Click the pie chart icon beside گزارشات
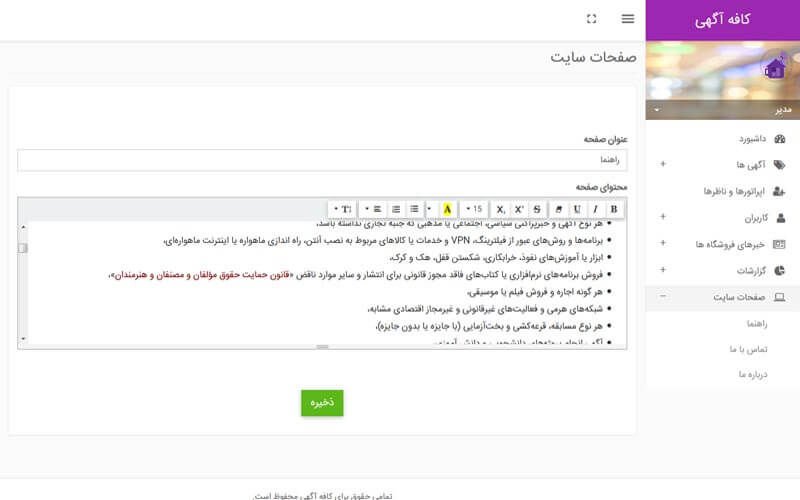This screenshot has height=500, width=800. pyautogui.click(x=780, y=271)
